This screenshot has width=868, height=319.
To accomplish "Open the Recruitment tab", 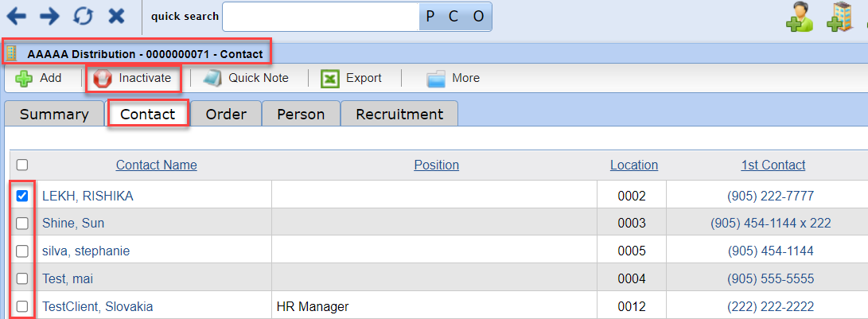I will (399, 115).
